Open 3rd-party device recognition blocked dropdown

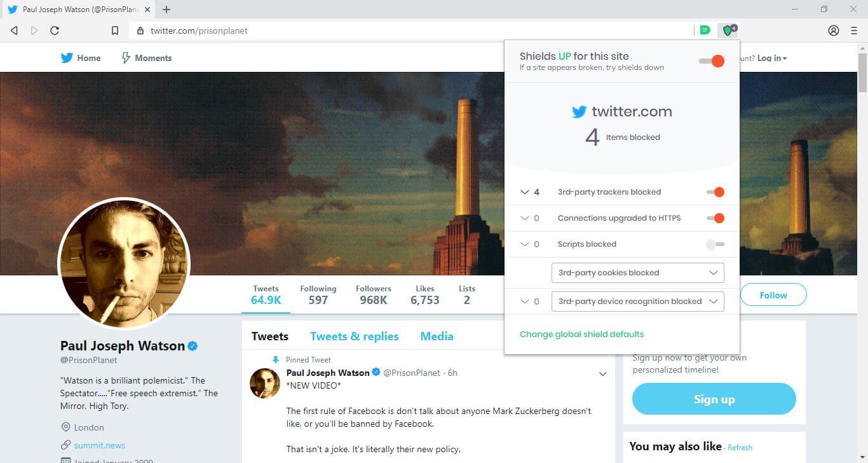[x=637, y=301]
